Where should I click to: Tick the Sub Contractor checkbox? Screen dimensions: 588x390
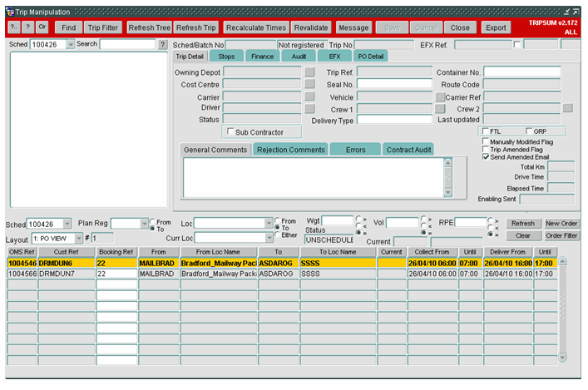pos(230,131)
